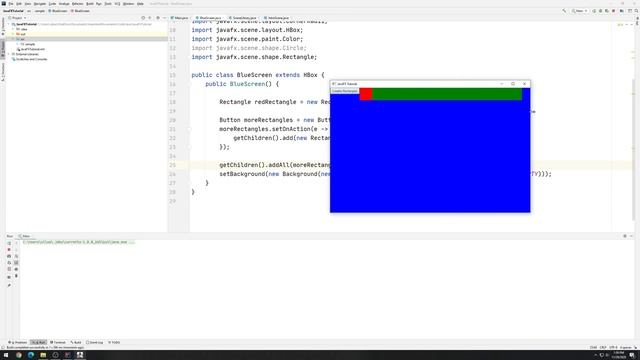640x360 pixels.
Task: Select the sample package
Action: pyautogui.click(x=28, y=44)
